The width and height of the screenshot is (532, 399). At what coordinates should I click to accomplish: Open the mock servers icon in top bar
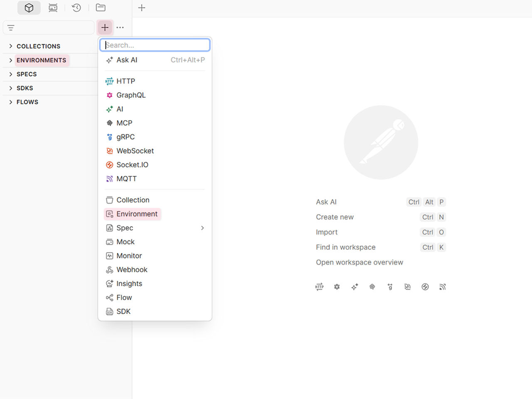53,8
